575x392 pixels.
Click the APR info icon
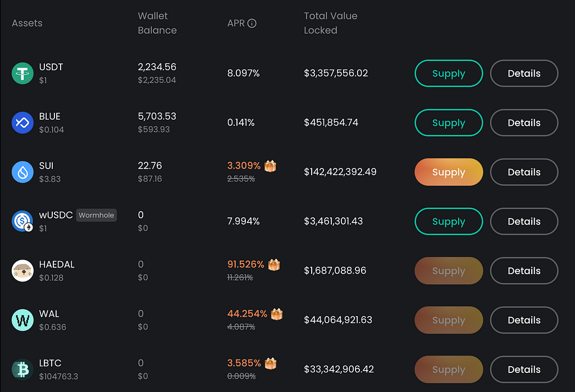click(252, 23)
